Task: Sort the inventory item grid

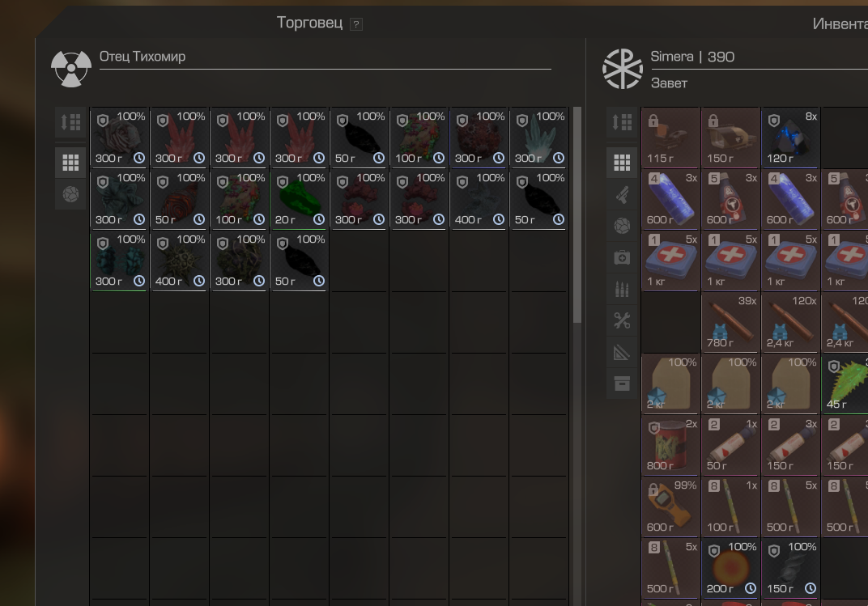Action: click(622, 121)
